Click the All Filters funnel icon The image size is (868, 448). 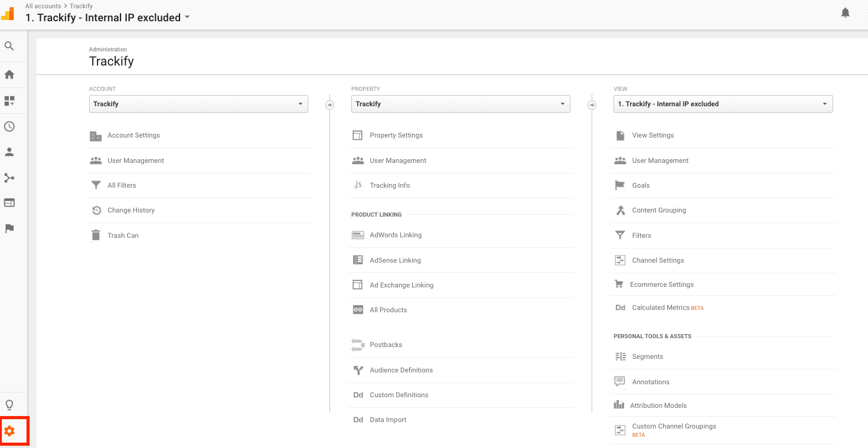point(96,185)
